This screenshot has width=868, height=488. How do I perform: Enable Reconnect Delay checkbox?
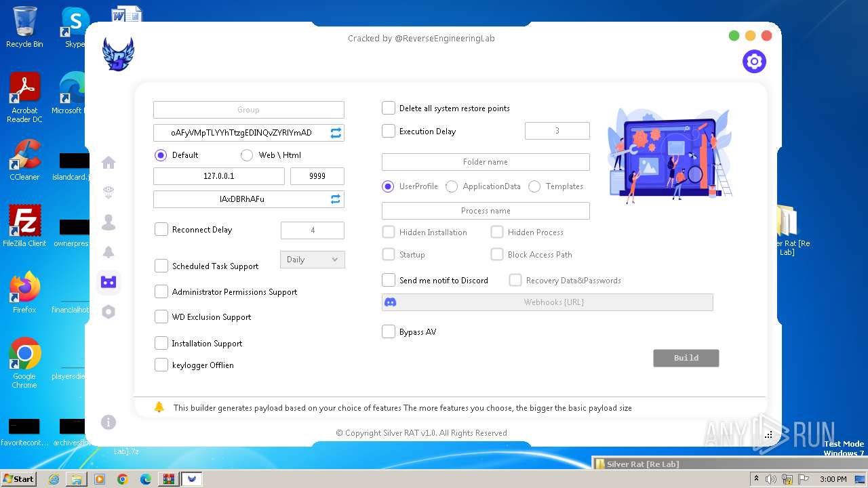pos(161,230)
